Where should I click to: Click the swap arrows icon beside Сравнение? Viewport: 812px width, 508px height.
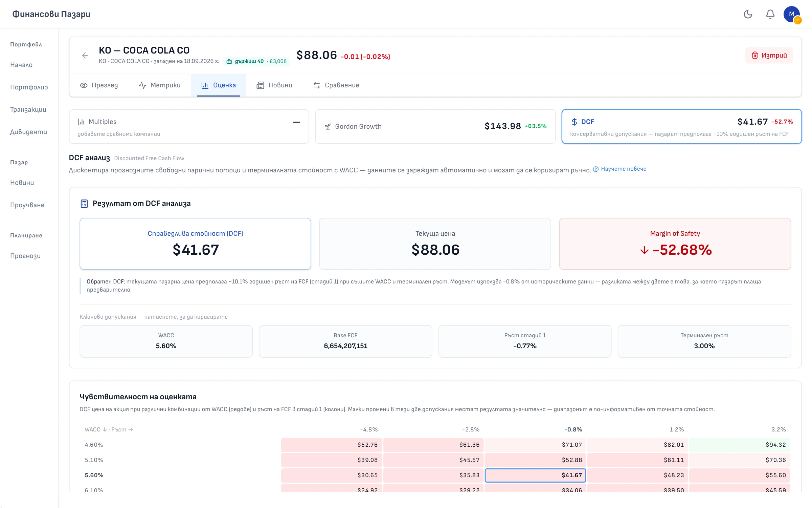317,85
